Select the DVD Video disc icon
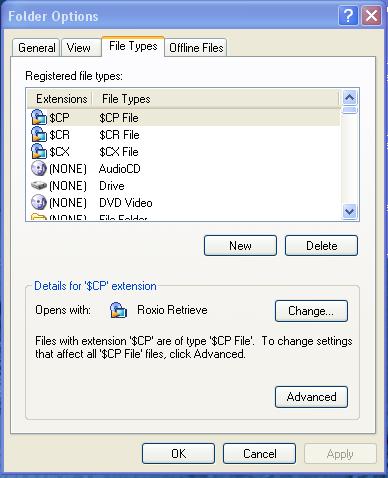Screen dimensions: 388x478 point(39,202)
